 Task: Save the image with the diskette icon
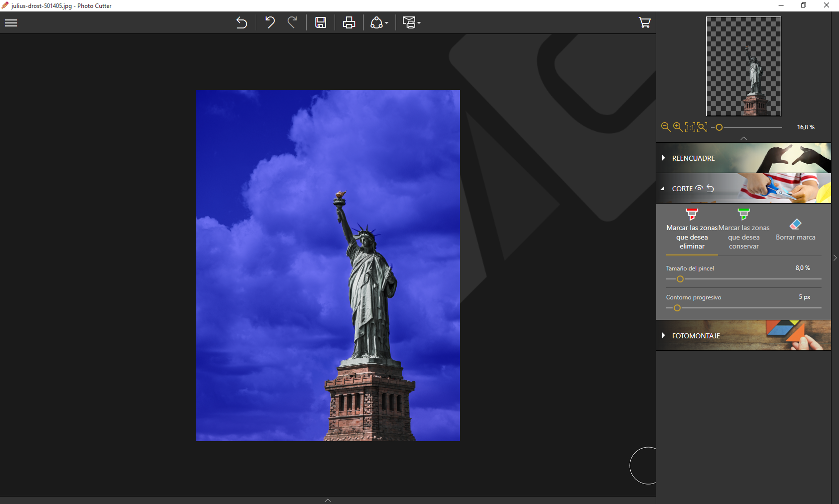(321, 23)
